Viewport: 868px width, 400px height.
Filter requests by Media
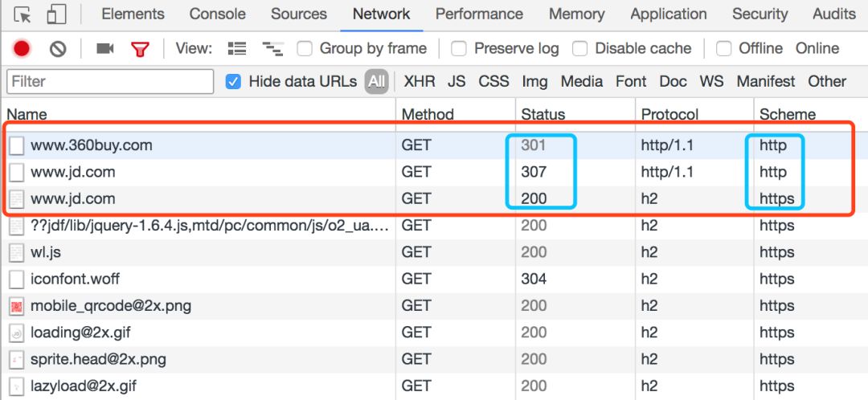click(582, 82)
